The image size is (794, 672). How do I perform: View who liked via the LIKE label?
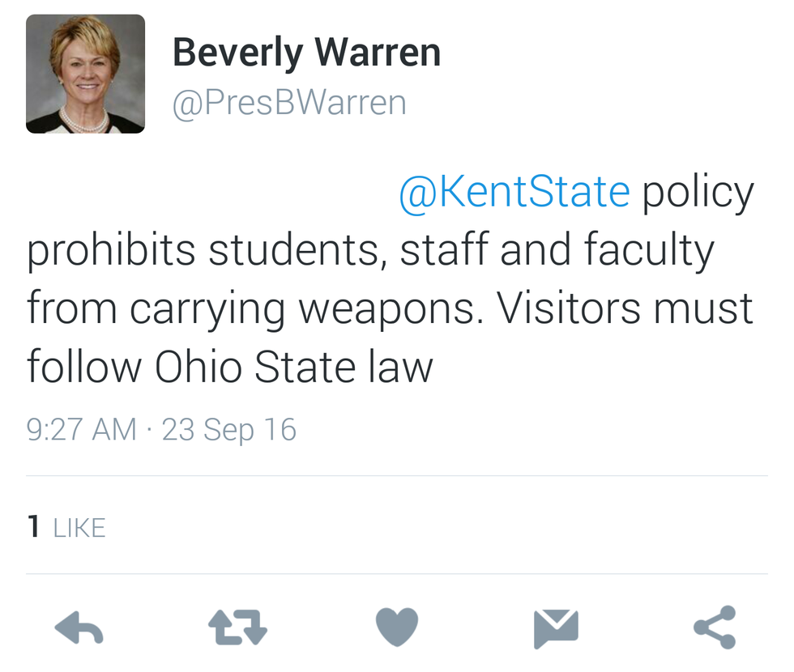click(79, 529)
